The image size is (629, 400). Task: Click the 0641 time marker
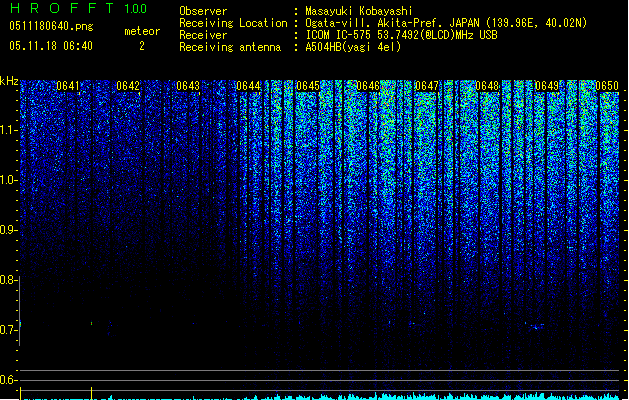[68, 86]
